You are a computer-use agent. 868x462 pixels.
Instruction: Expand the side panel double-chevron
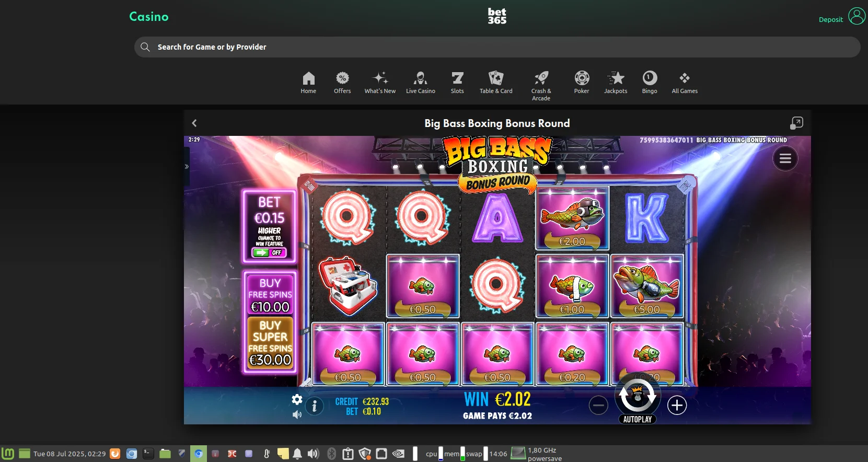click(x=187, y=167)
